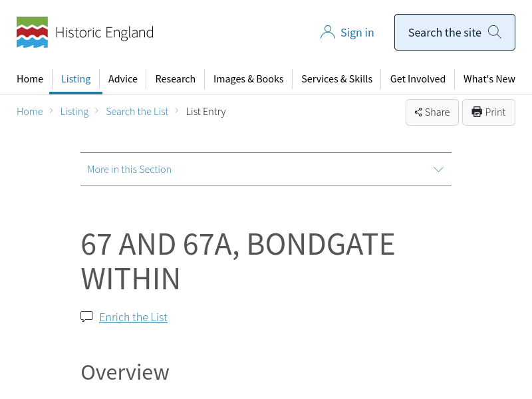Navigate to Services & Skills
532x399 pixels.
pos(336,78)
